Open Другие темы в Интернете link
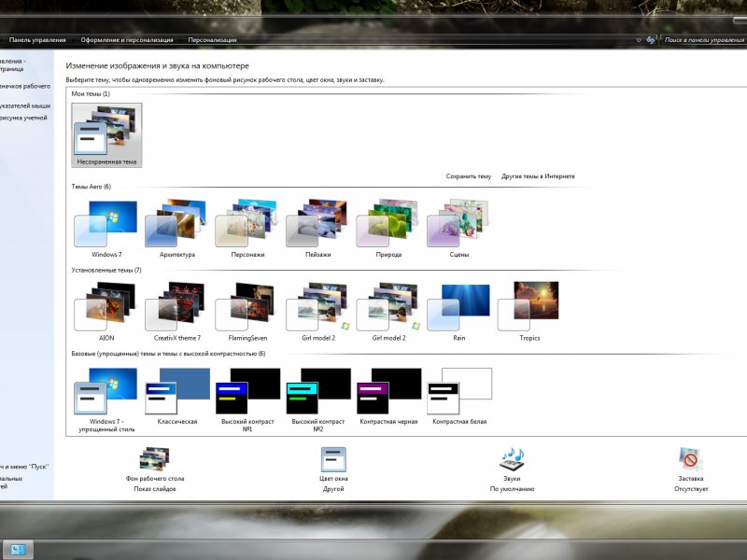 [538, 176]
